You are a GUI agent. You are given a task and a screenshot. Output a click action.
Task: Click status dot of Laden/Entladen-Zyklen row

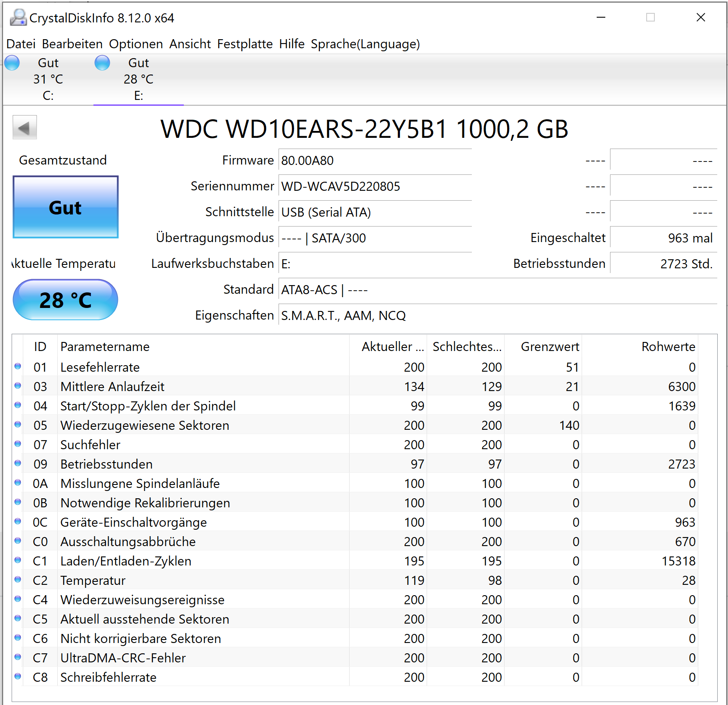18,560
